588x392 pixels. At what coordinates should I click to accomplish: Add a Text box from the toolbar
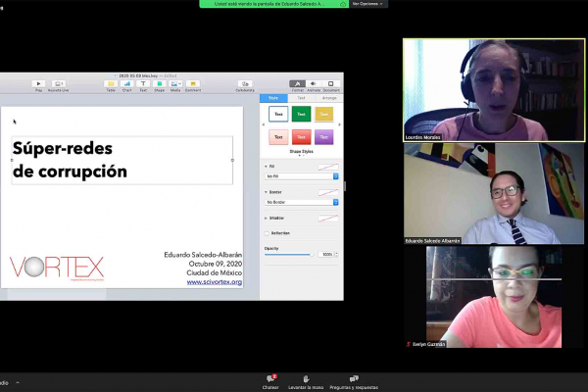pos(143,84)
